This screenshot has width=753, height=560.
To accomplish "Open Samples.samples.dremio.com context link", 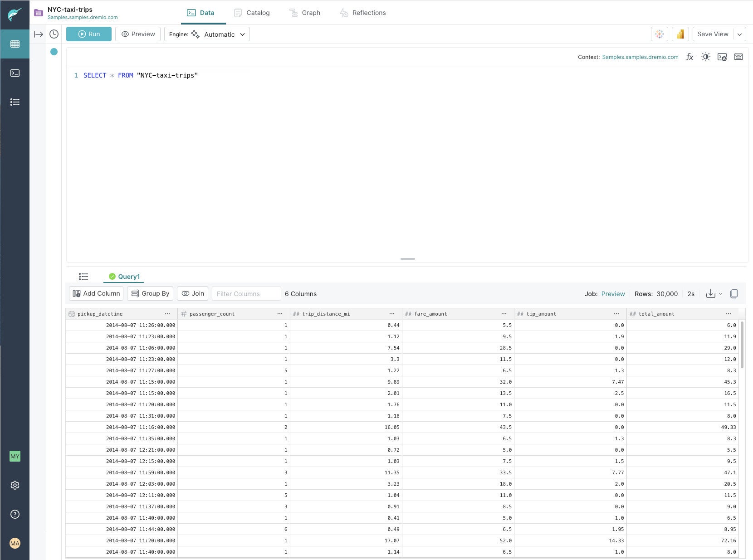I will coord(640,57).
